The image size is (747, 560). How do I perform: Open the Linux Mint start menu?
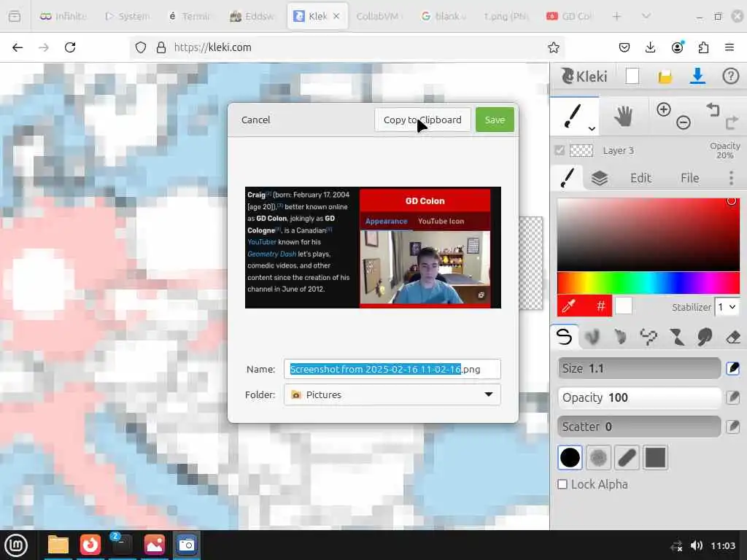pos(16,545)
